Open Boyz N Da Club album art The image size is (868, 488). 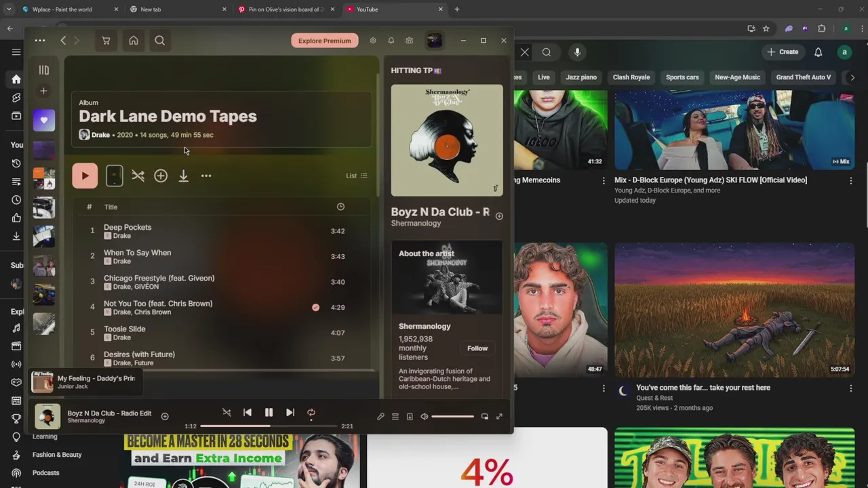click(447, 140)
